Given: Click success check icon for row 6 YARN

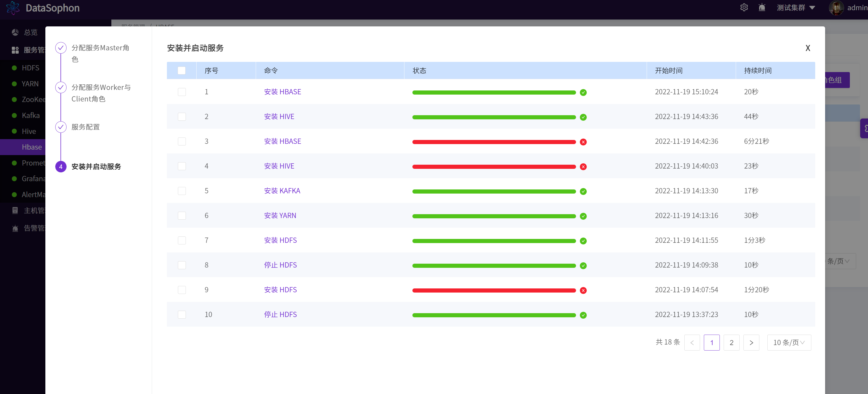Looking at the screenshot, I should [583, 216].
